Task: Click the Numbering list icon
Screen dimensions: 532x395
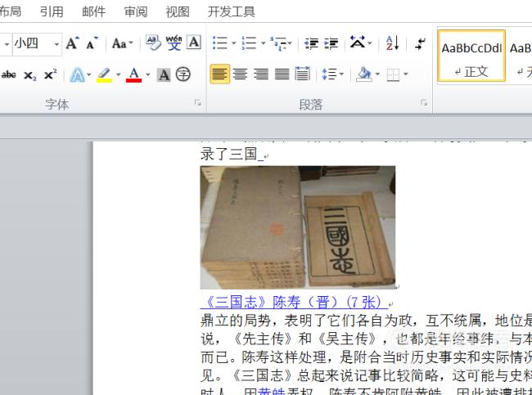Action: pos(249,43)
